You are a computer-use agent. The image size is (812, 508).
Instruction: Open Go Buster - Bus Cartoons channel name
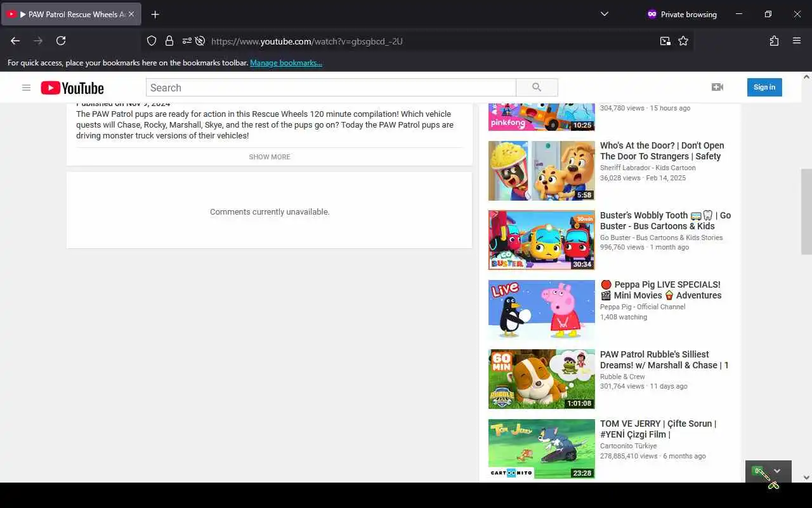pyautogui.click(x=662, y=237)
